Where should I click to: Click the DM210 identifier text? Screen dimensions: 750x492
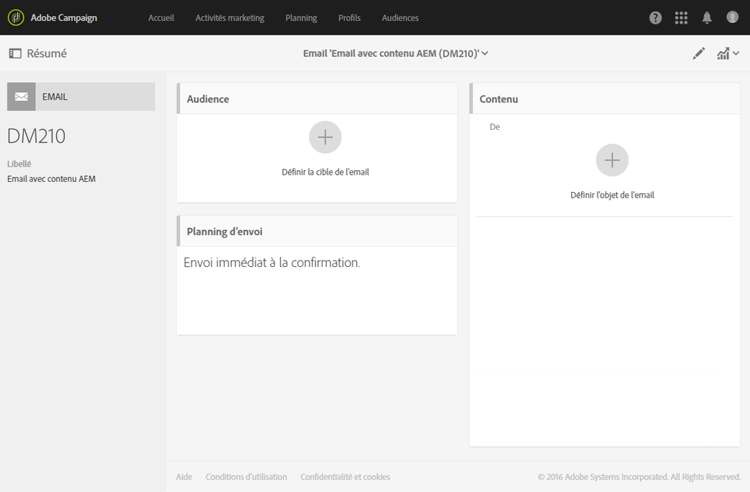pos(36,136)
